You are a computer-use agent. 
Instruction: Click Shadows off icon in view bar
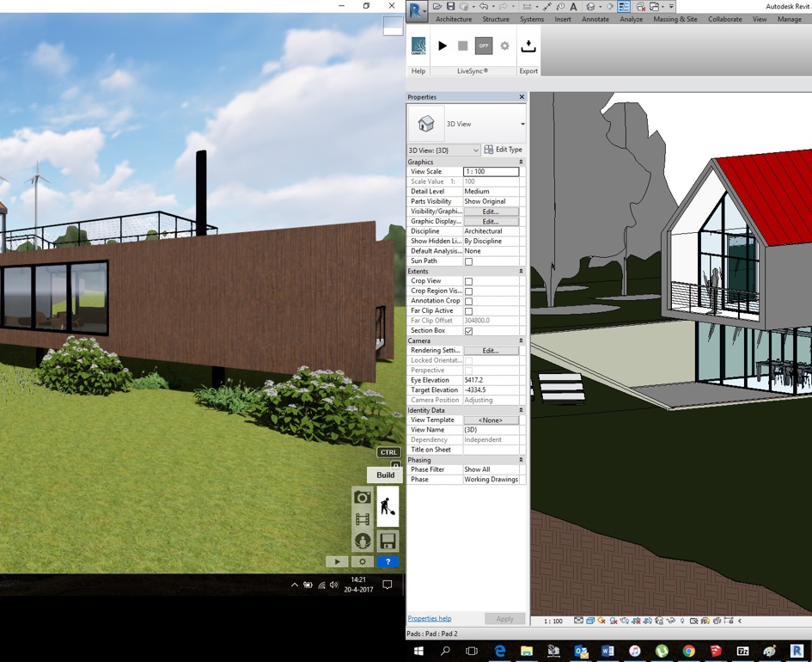(x=614, y=621)
